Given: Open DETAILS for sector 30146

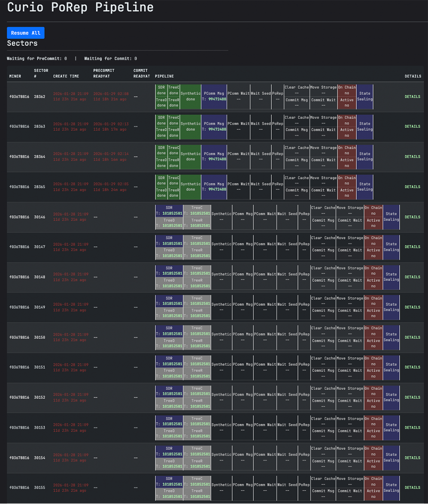Looking at the screenshot, I should (x=412, y=217).
